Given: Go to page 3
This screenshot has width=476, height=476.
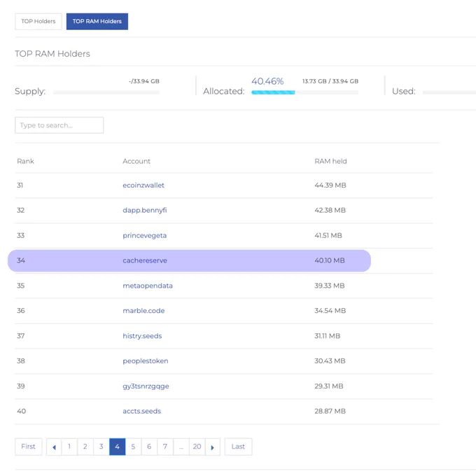Looking at the screenshot, I should (x=101, y=447).
